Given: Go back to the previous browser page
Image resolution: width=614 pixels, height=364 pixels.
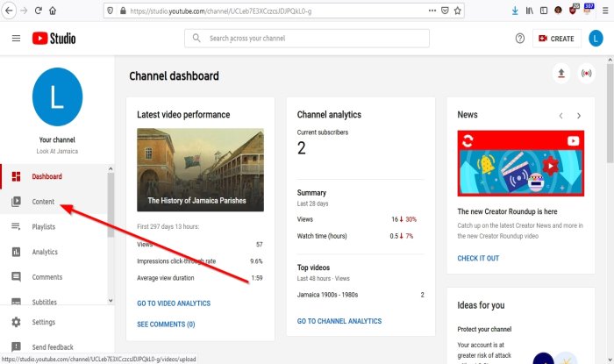Looking at the screenshot, I should (x=9, y=11).
